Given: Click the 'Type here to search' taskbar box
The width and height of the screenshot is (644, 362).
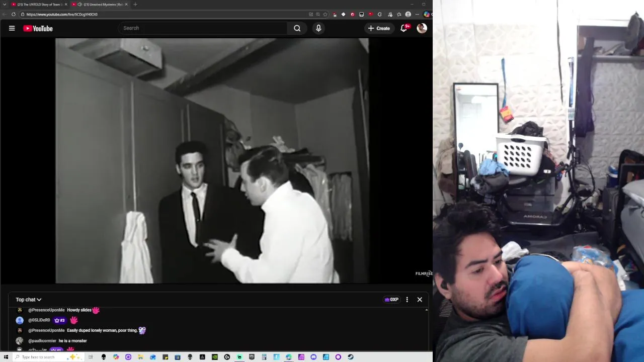Looking at the screenshot, I should (x=48, y=357).
